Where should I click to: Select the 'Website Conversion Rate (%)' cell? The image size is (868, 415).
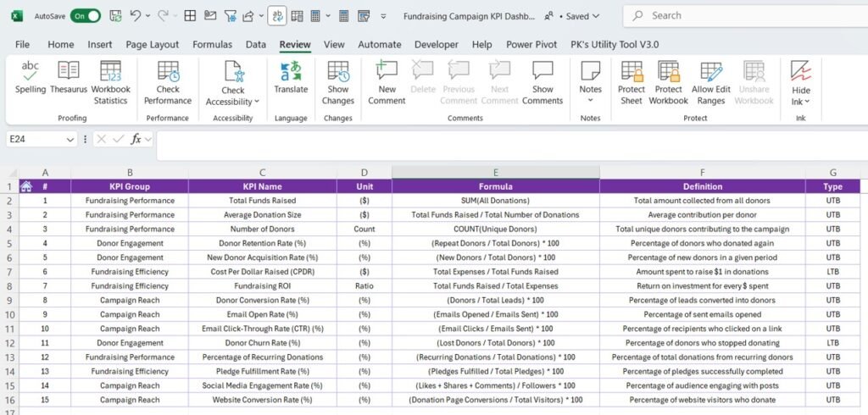coord(263,400)
